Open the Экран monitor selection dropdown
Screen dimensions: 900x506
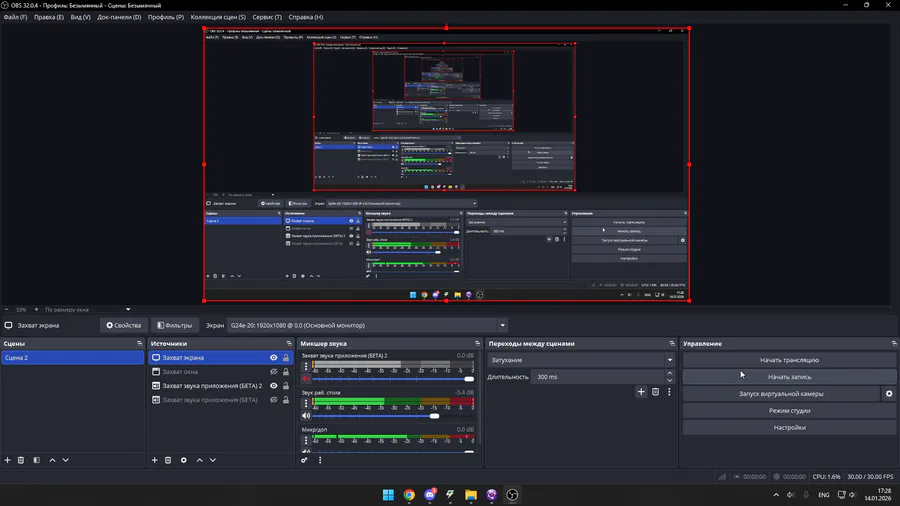[x=367, y=325]
